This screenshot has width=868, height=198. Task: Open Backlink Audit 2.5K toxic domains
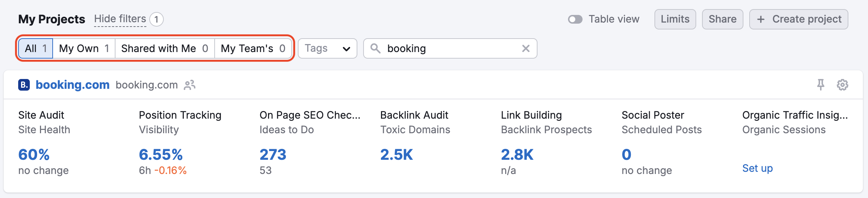[x=397, y=155]
